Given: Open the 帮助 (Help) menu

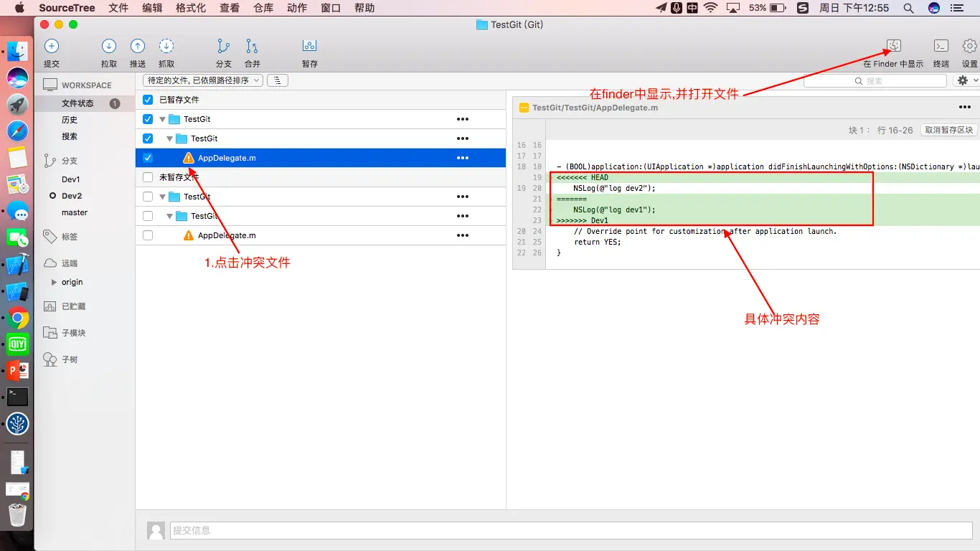Looking at the screenshot, I should [364, 8].
